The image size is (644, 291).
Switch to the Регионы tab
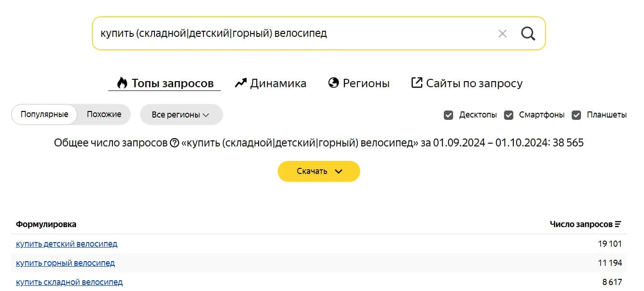point(366,83)
